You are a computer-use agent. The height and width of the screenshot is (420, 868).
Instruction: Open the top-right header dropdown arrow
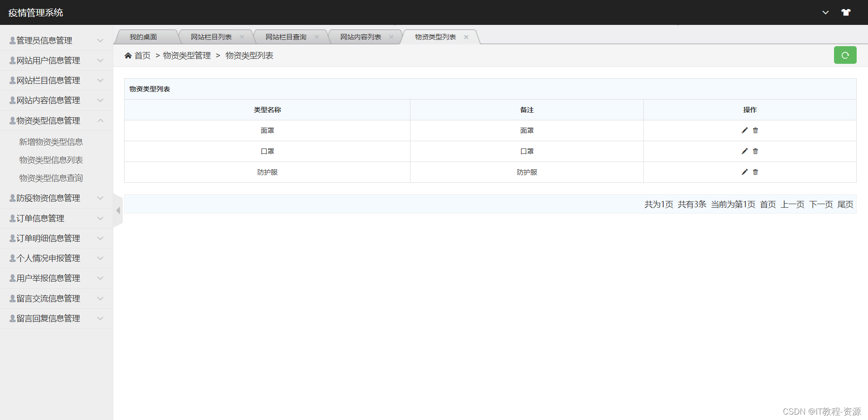click(825, 12)
